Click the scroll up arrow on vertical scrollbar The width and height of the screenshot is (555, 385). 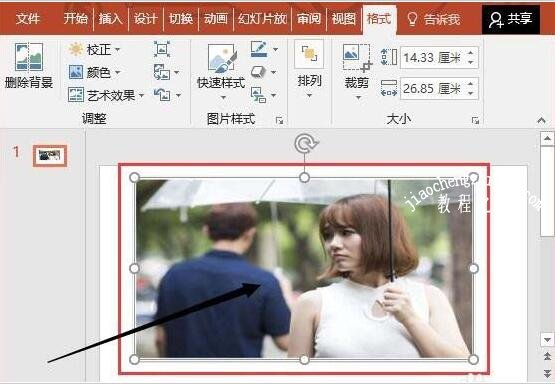[x=547, y=138]
